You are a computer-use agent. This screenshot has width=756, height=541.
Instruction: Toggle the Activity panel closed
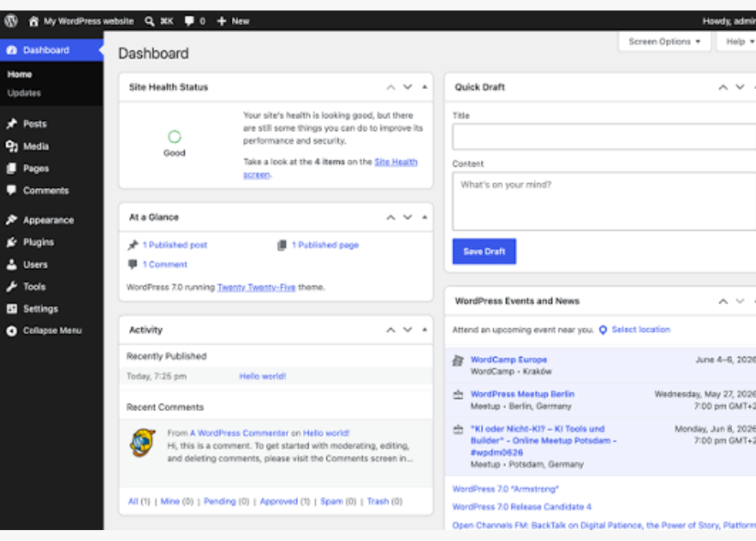pyautogui.click(x=425, y=330)
